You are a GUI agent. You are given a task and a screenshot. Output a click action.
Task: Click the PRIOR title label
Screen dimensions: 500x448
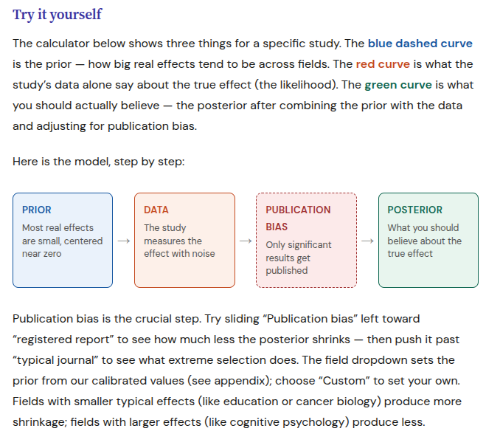pos(37,210)
